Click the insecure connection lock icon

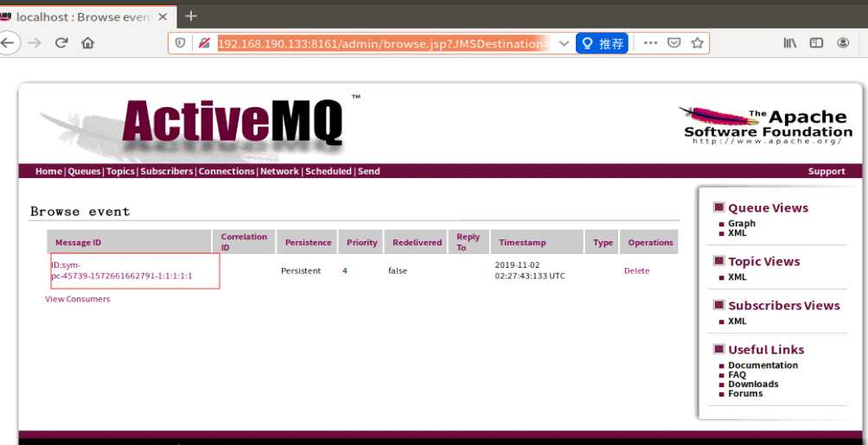(204, 42)
